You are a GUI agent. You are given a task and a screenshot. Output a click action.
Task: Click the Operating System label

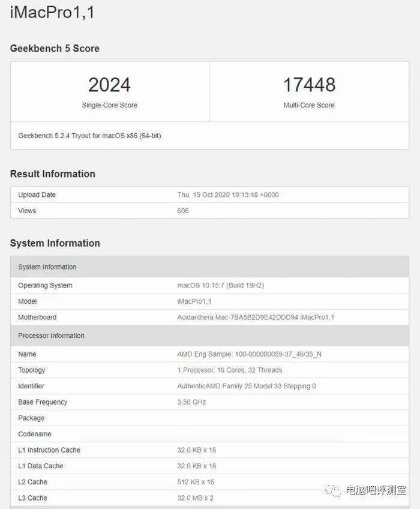point(45,285)
